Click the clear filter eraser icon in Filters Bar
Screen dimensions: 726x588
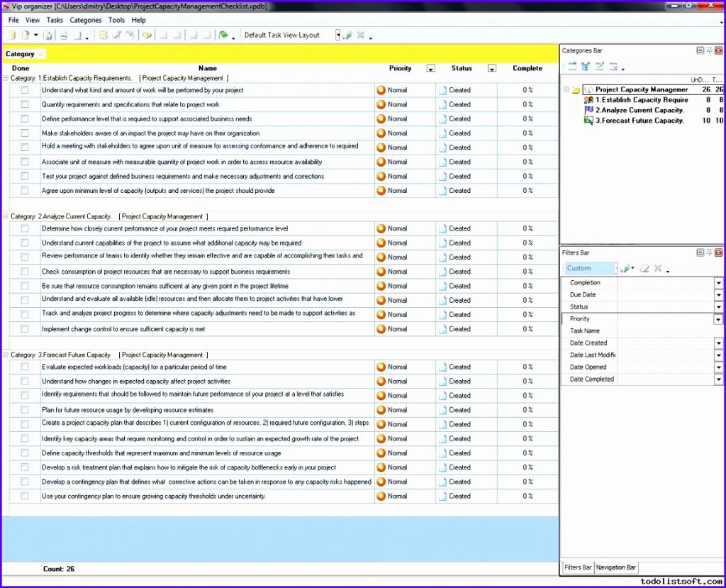point(644,268)
